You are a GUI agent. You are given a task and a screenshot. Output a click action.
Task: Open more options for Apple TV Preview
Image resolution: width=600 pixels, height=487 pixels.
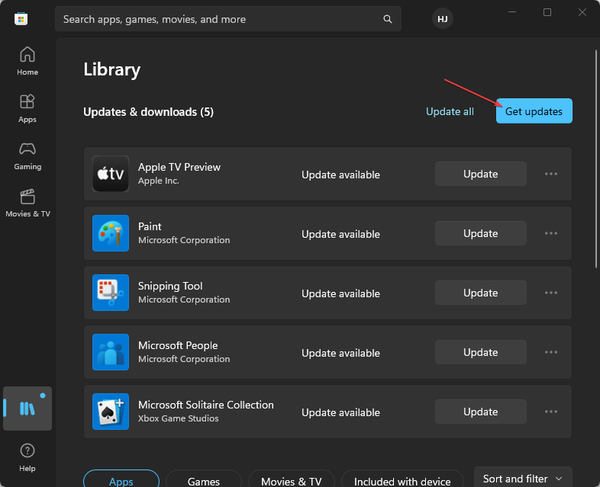(551, 174)
